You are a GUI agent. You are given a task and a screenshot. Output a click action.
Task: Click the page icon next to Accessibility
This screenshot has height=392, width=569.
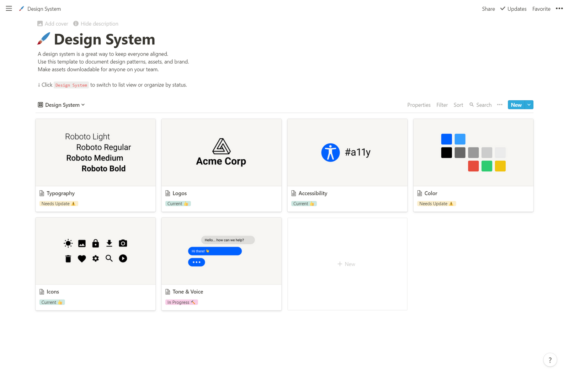294,193
